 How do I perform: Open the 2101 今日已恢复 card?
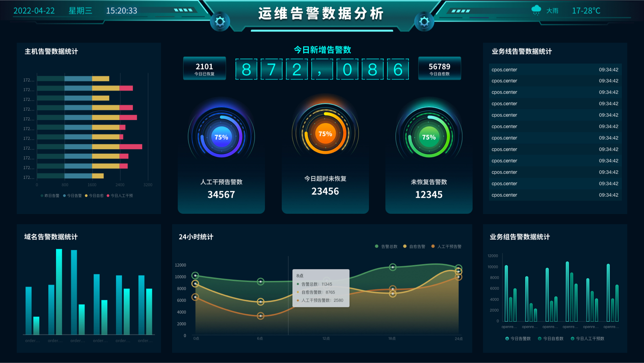(204, 68)
